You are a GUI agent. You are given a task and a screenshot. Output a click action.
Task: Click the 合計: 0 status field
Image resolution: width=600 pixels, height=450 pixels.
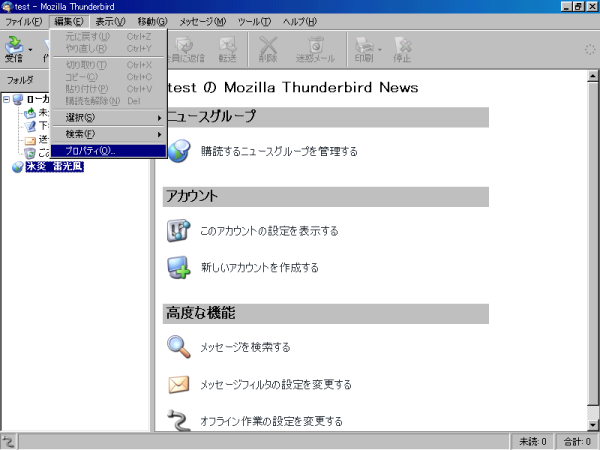click(x=577, y=442)
